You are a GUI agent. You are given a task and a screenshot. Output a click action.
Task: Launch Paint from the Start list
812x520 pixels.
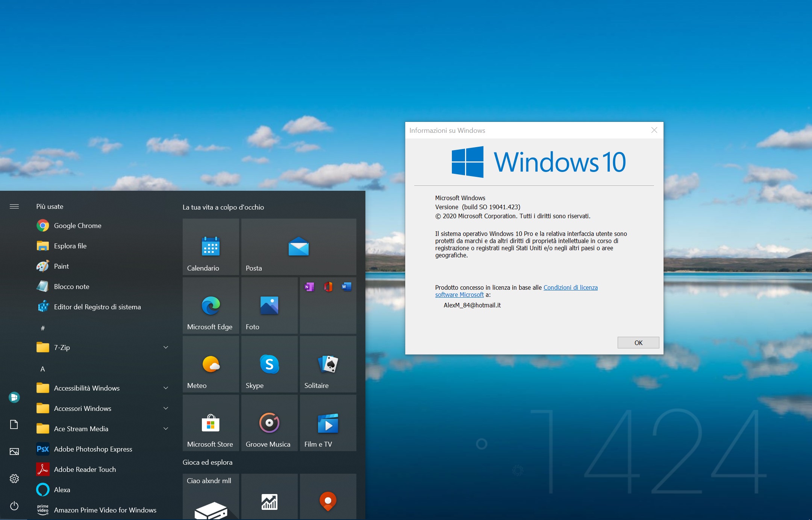101,266
